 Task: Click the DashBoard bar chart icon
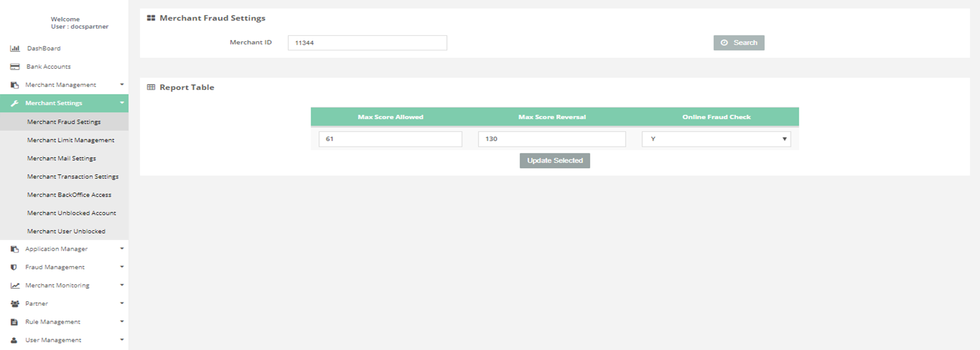pos(15,48)
